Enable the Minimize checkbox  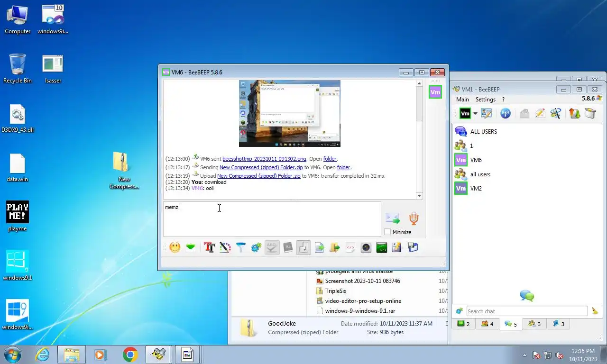tap(387, 232)
